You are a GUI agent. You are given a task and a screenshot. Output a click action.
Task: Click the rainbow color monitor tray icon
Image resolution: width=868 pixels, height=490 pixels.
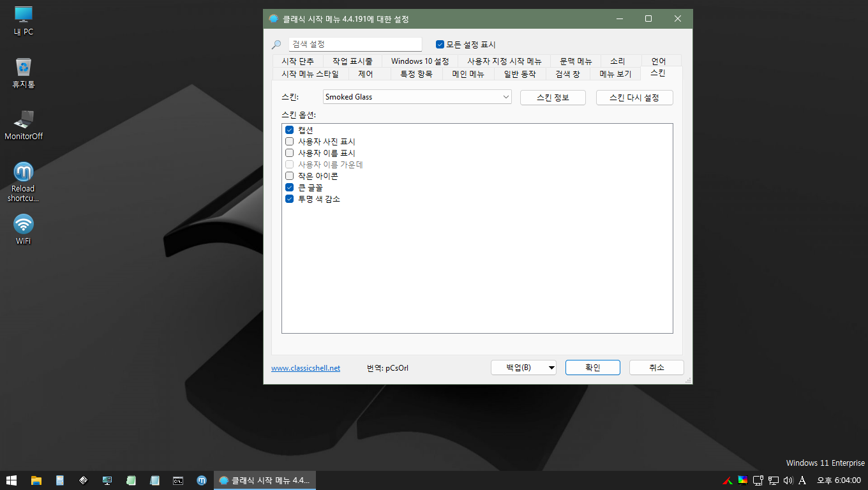click(743, 480)
